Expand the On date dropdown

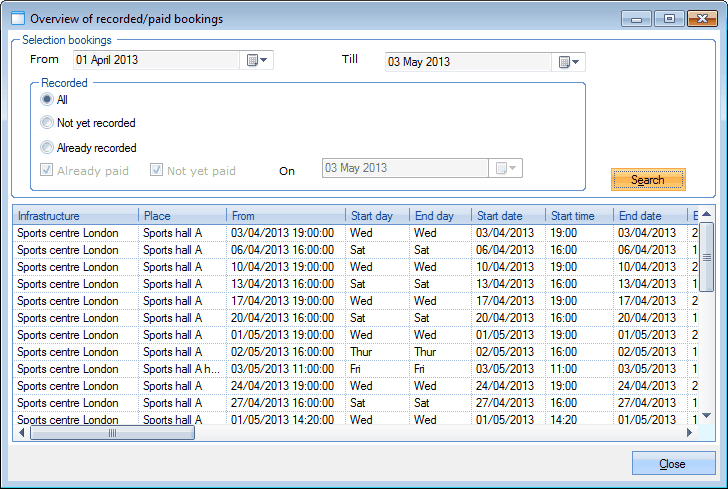point(507,168)
